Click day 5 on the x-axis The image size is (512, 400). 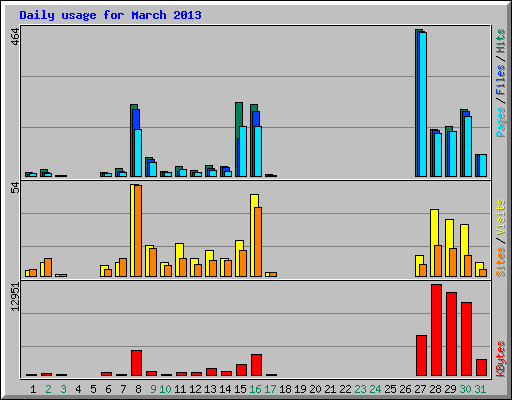pyautogui.click(x=93, y=389)
